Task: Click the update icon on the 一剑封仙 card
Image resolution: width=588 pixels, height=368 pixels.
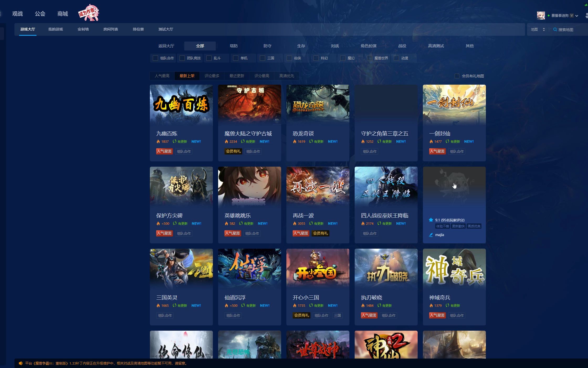Action: pos(447,141)
